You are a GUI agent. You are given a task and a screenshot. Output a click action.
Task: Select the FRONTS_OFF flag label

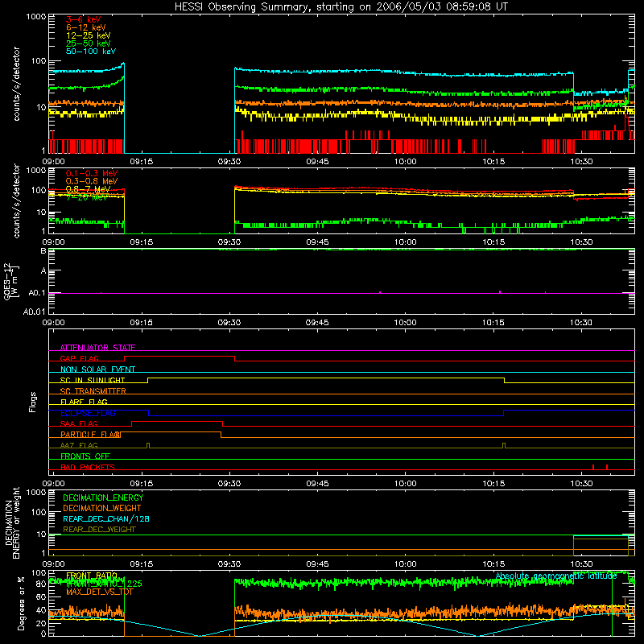85,456
